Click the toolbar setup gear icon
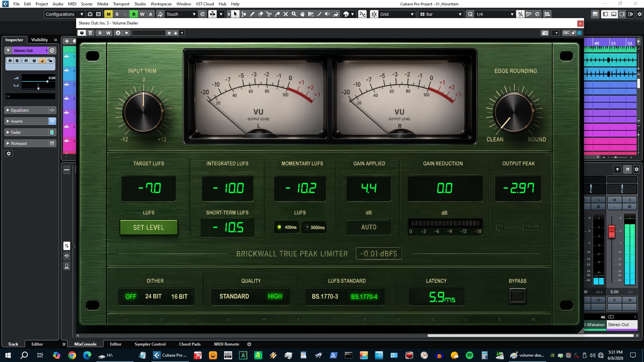 pos(639,14)
